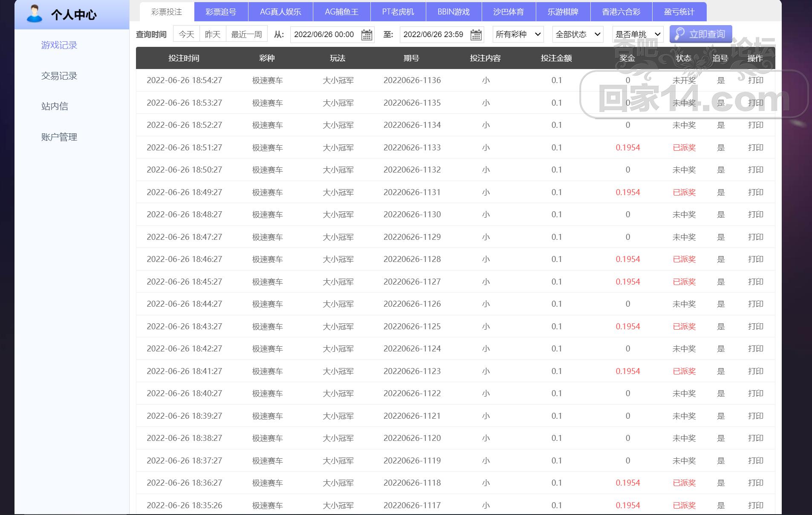Click the 玩法 column header
This screenshot has height=515, width=812.
338,58
